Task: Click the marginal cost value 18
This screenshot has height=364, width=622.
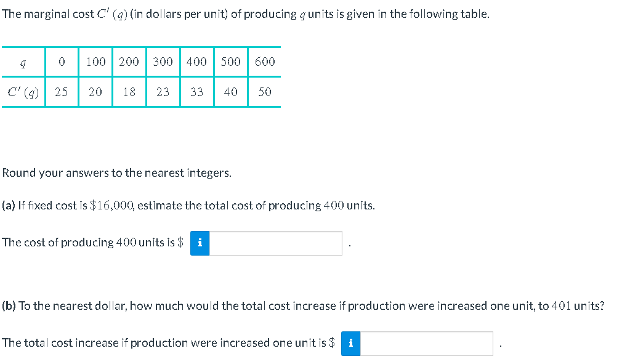Action: (129, 91)
